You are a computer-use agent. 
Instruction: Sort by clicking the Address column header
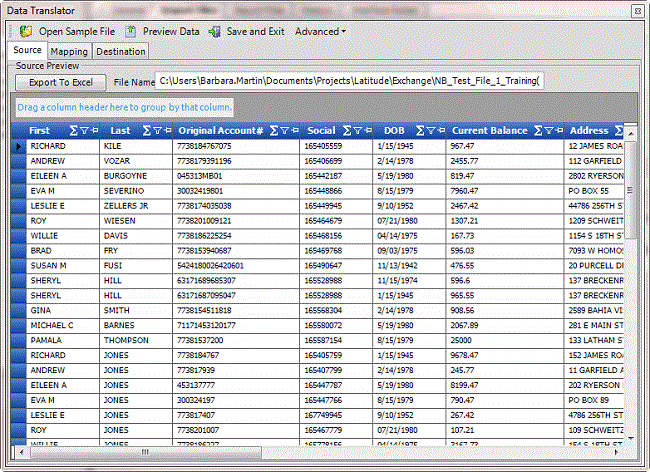(x=588, y=131)
